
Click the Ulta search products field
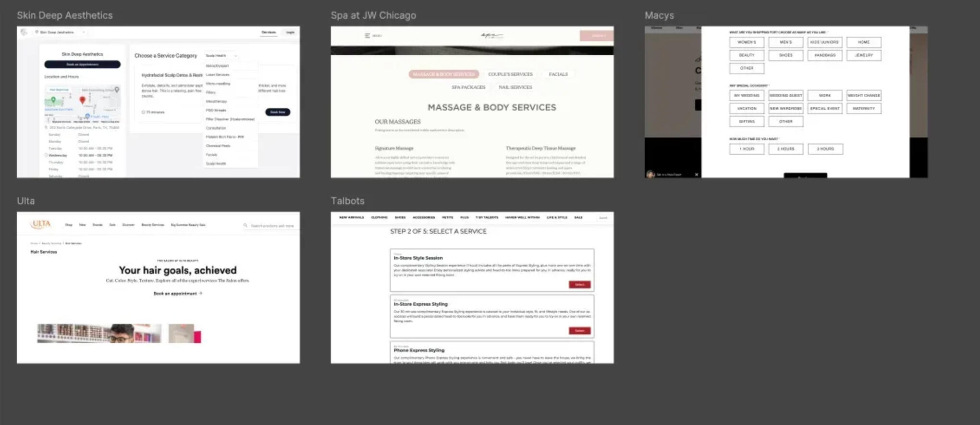272,225
